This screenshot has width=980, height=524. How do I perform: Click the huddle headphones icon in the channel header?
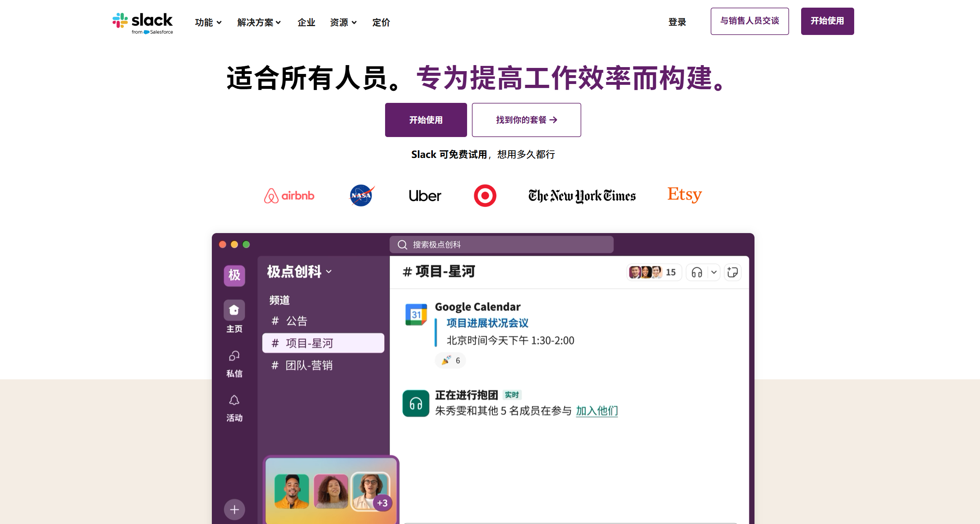697,272
